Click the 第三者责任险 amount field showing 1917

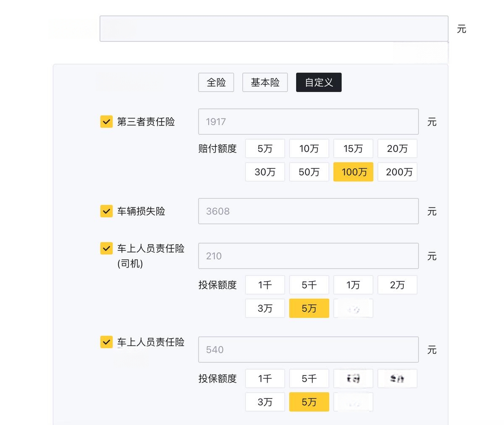(x=308, y=122)
